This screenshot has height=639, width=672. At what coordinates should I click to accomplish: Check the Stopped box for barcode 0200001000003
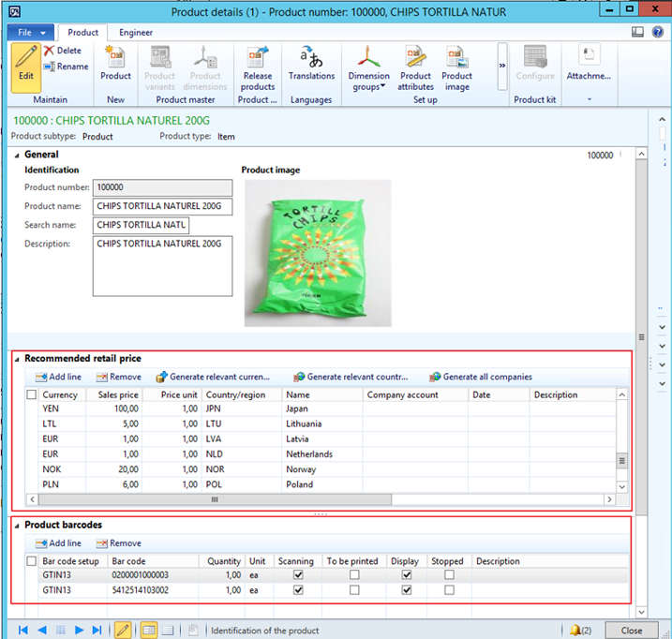click(x=450, y=575)
